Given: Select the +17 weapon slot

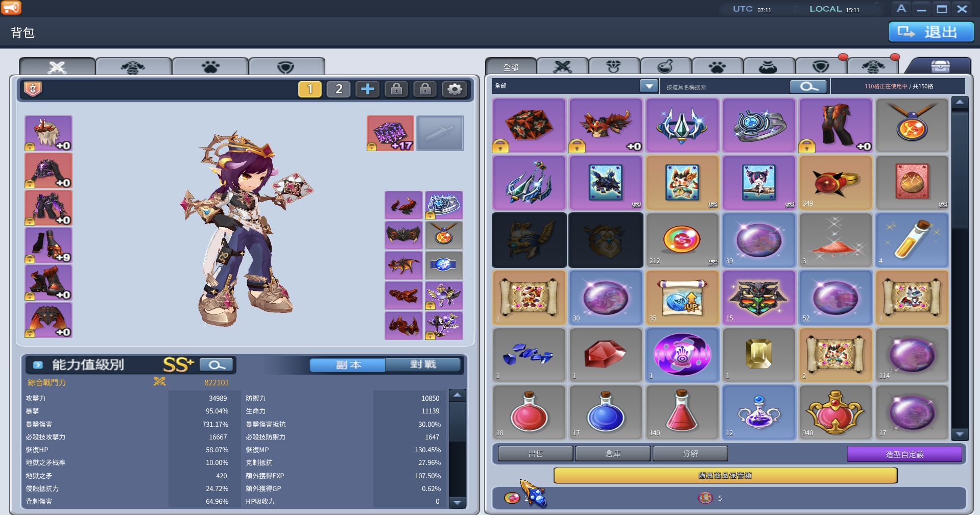Looking at the screenshot, I should (390, 133).
